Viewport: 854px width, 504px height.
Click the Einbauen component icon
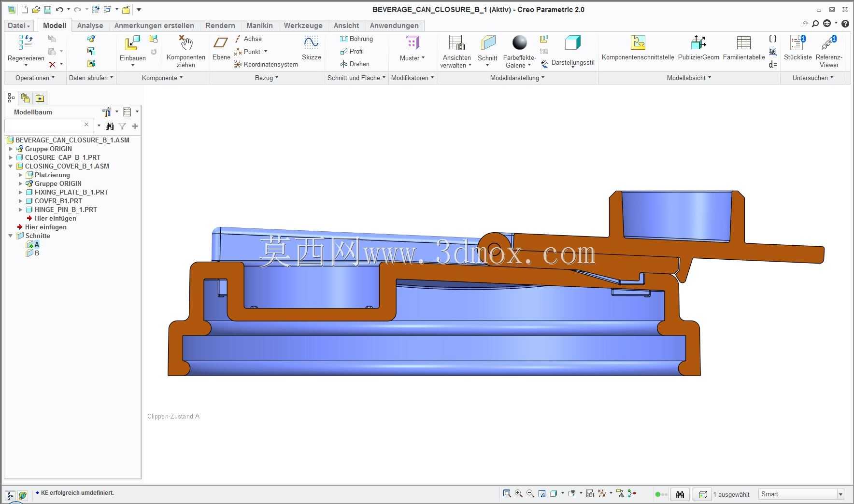click(x=132, y=43)
